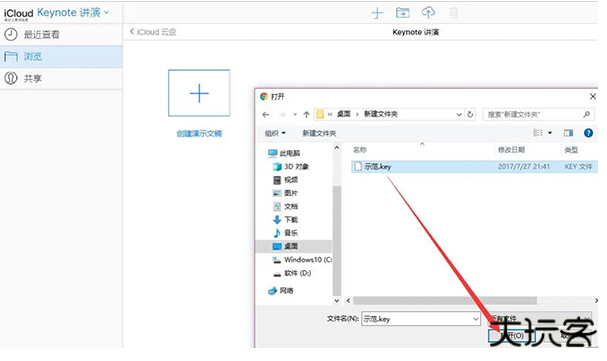Click the 打开(O) button
This screenshot has height=361, width=607.
tap(512, 335)
